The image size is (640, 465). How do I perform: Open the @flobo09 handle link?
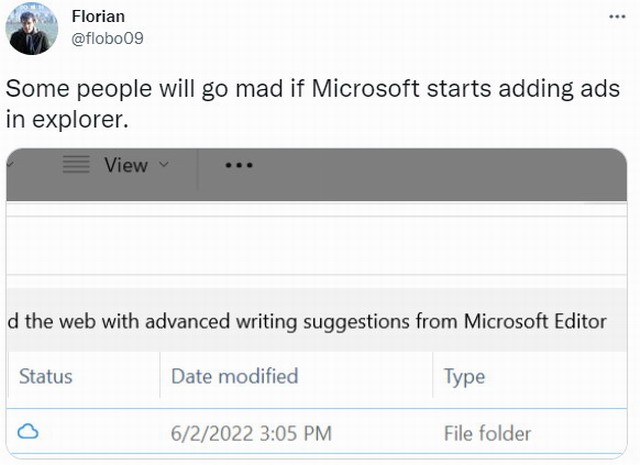tap(107, 37)
